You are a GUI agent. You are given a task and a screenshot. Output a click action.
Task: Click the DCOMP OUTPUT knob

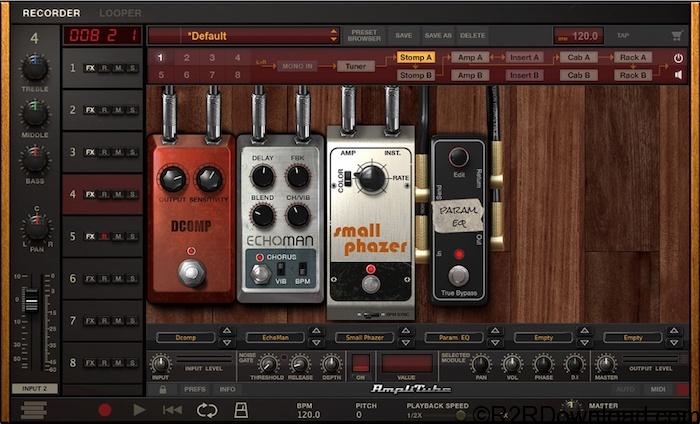click(x=173, y=179)
